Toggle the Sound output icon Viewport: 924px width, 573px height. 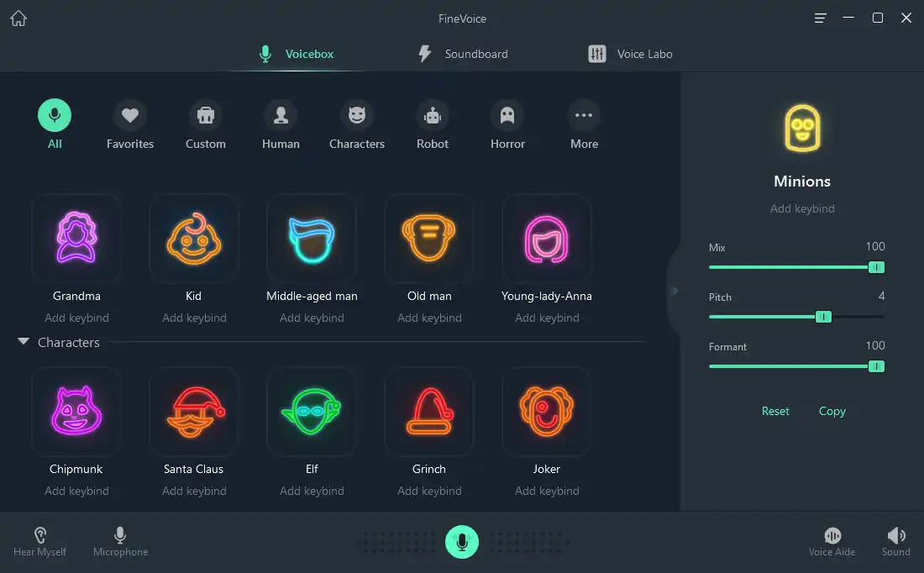tap(895, 542)
